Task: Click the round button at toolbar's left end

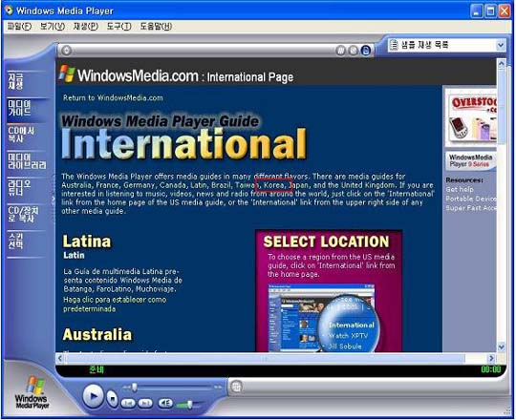Action: (67, 51)
